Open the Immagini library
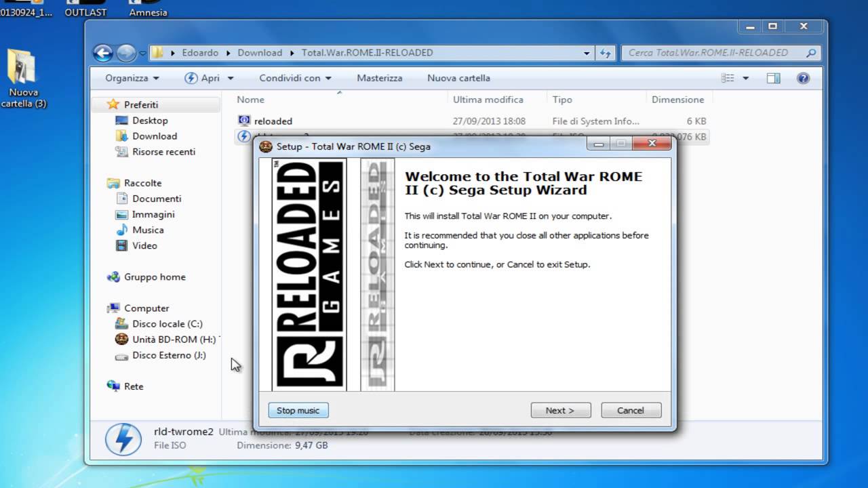 click(x=153, y=214)
